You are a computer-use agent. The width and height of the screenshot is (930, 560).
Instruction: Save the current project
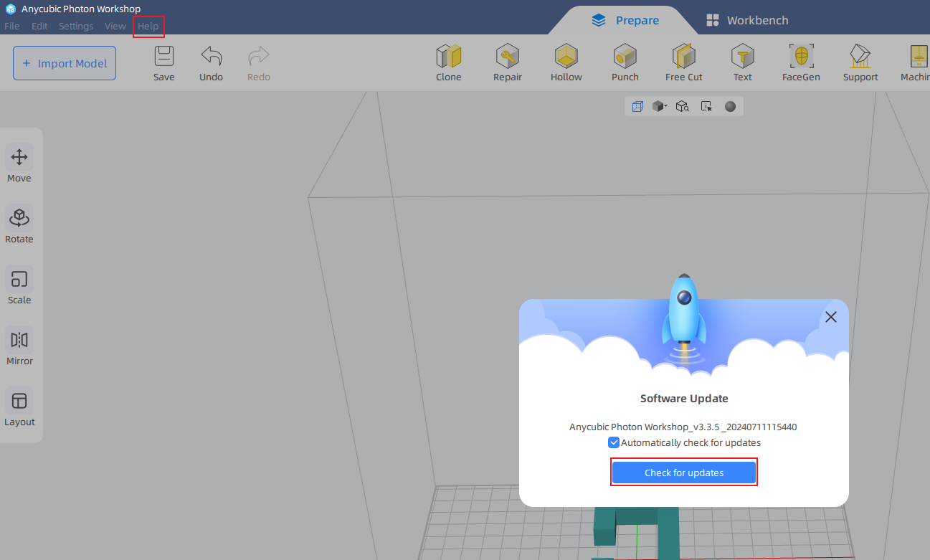click(164, 63)
